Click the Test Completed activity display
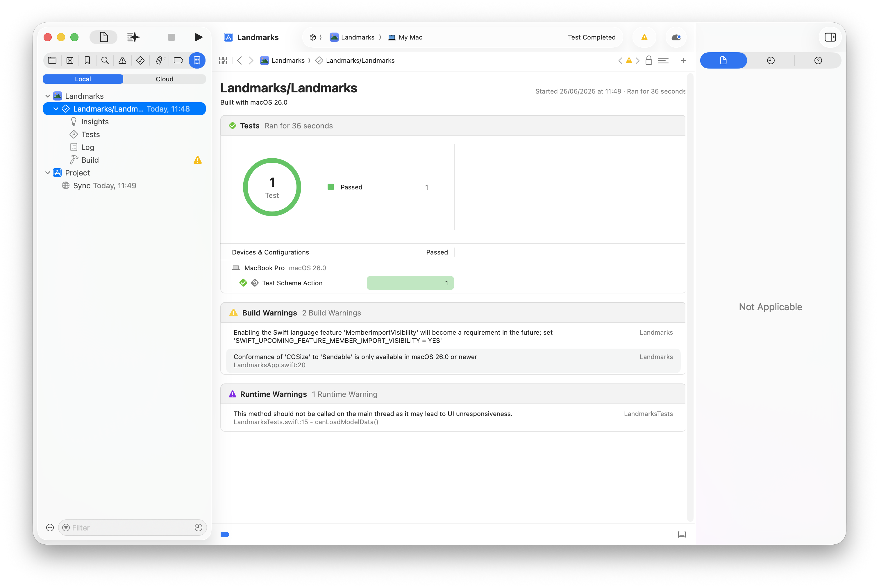 (592, 37)
